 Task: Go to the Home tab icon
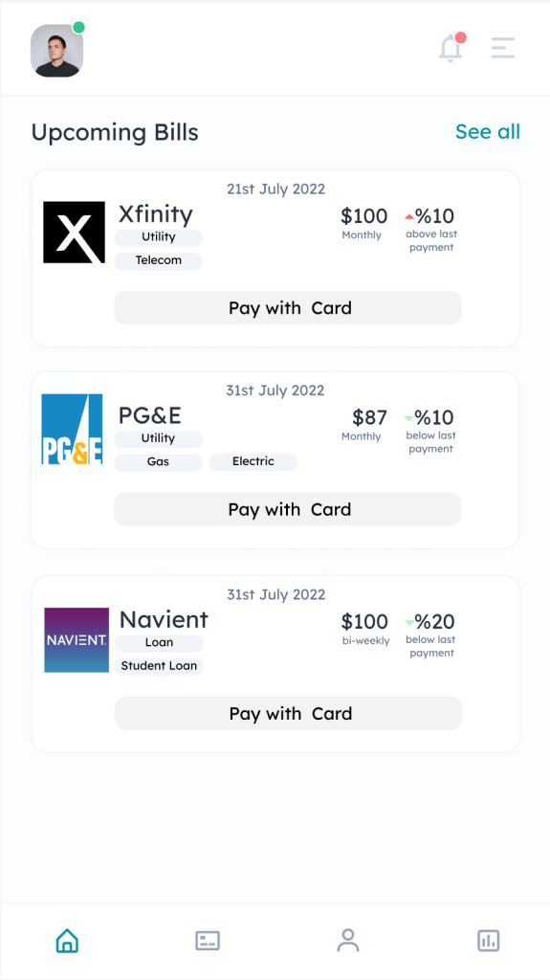pos(68,940)
